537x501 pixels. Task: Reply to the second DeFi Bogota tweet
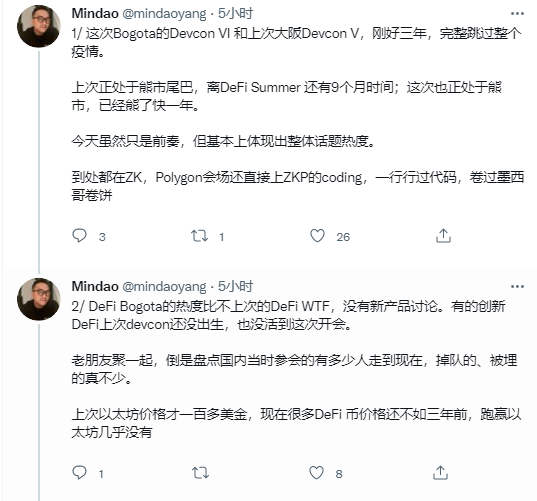79,473
